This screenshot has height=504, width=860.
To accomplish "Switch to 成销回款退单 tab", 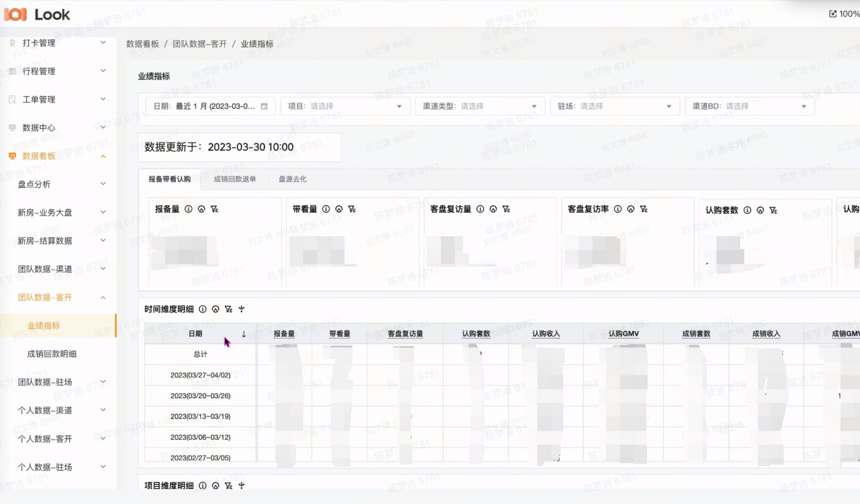I will [x=235, y=179].
